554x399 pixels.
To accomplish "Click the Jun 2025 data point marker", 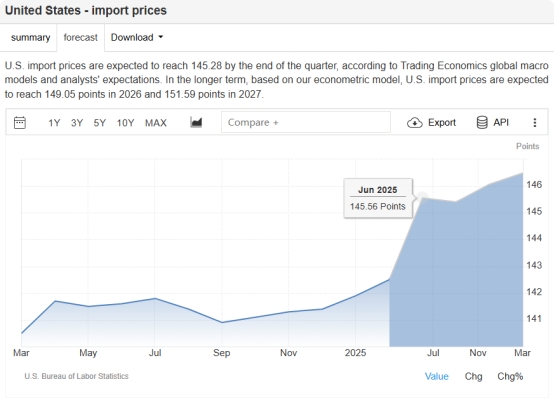I will [423, 197].
